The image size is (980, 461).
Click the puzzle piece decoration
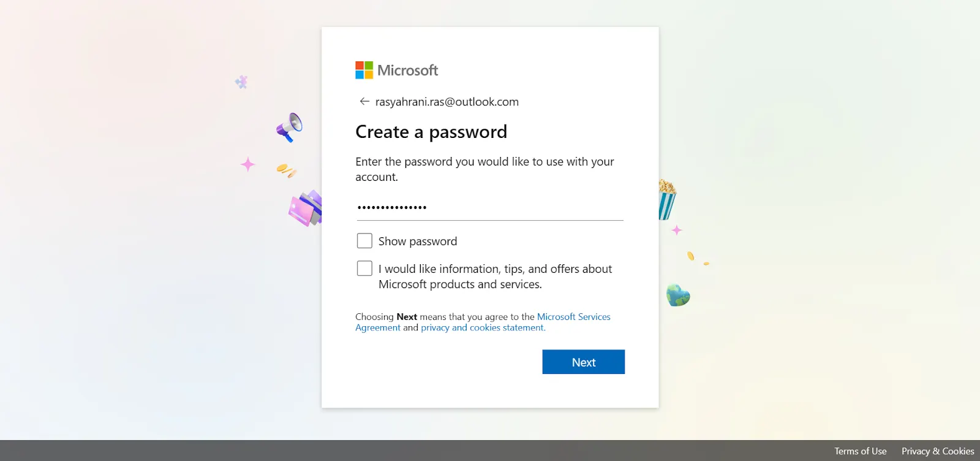click(241, 82)
